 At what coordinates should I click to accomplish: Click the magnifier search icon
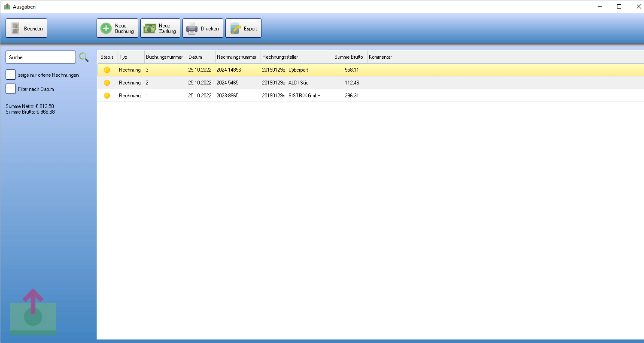(84, 57)
